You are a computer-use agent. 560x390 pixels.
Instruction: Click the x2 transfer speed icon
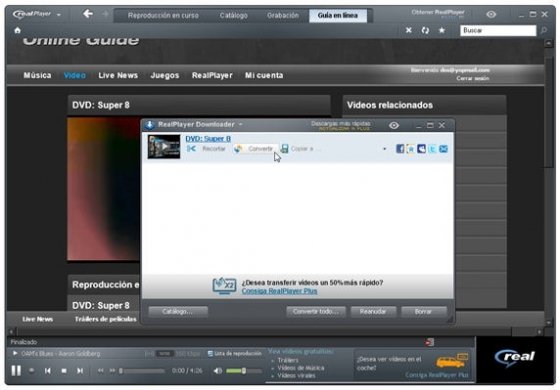click(x=224, y=286)
